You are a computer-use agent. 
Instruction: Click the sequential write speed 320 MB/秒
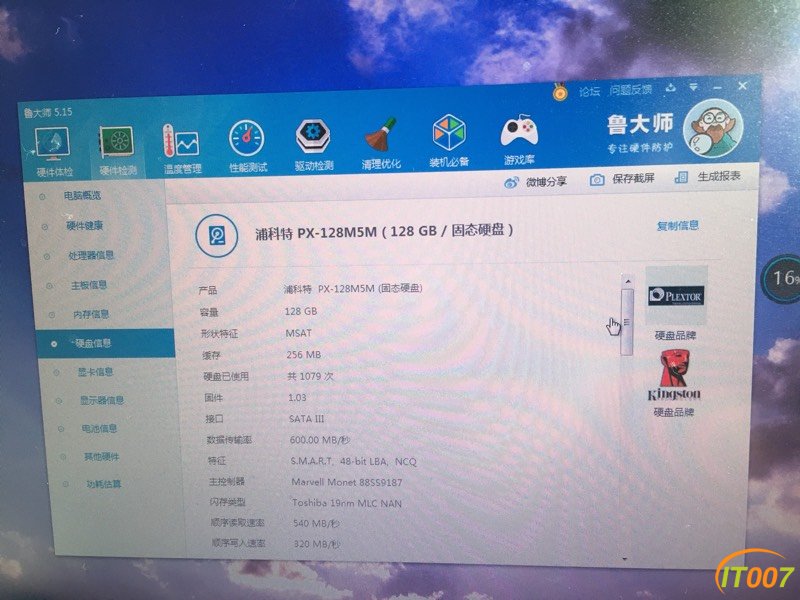(317, 544)
